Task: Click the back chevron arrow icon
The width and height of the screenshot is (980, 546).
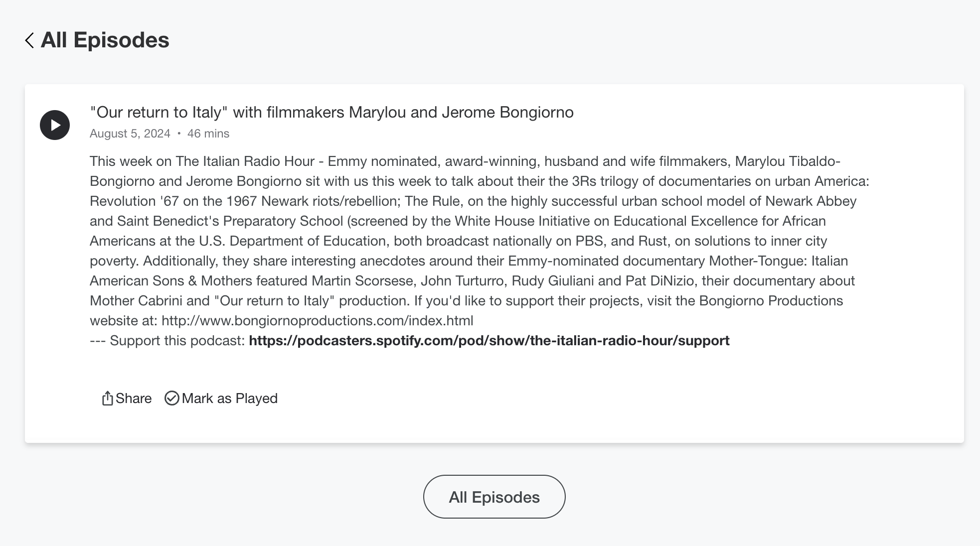Action: tap(29, 40)
